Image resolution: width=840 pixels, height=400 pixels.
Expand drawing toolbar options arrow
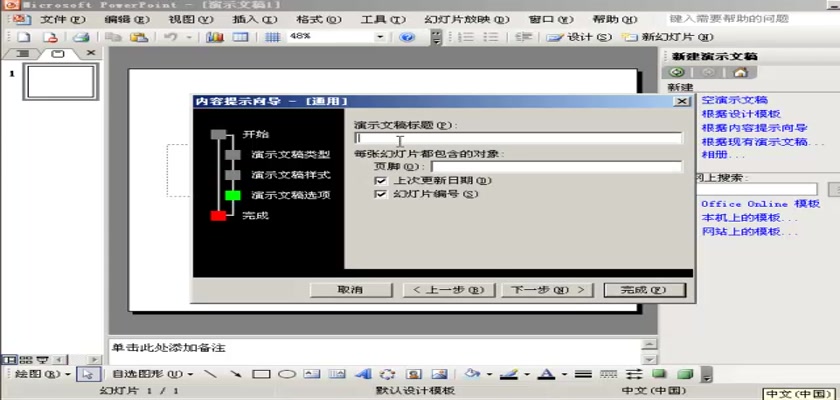707,374
